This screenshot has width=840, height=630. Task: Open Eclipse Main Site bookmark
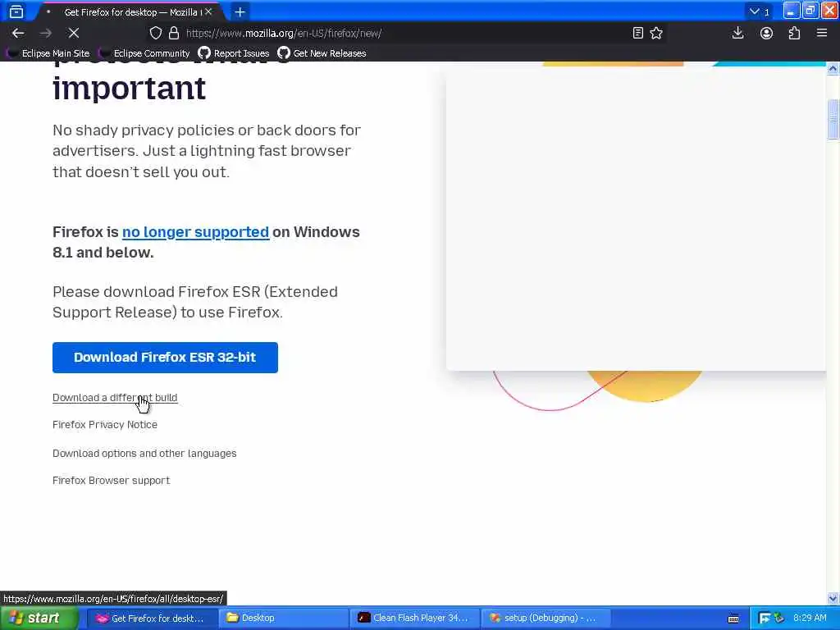tap(48, 53)
